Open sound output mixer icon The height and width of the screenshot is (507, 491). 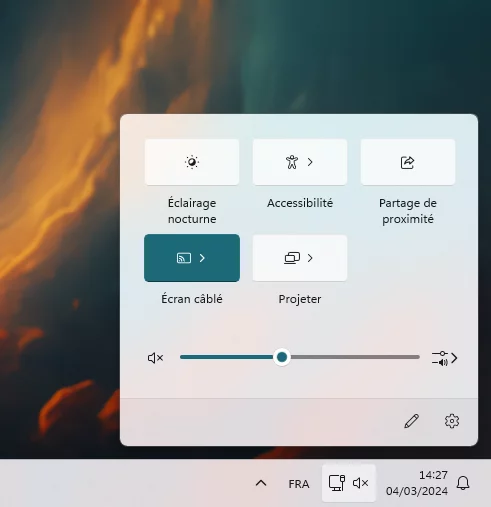(x=440, y=358)
